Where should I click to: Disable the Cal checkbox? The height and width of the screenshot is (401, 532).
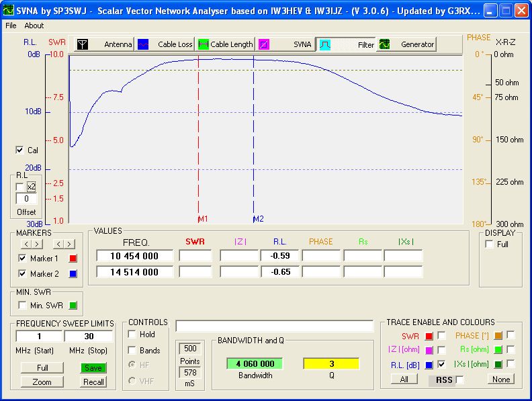(x=19, y=150)
